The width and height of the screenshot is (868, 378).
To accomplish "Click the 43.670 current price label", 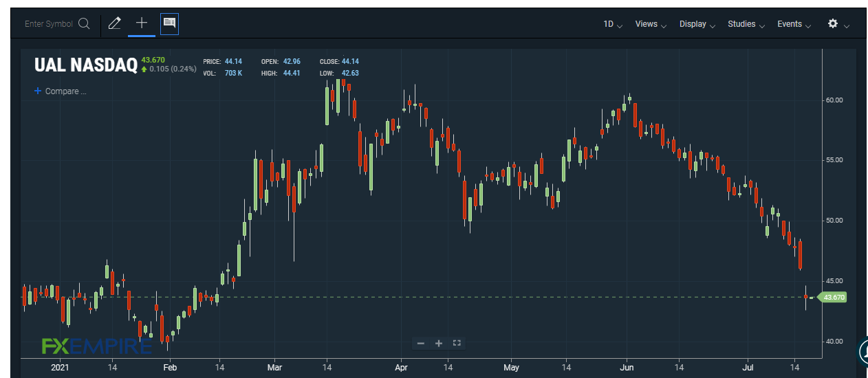I will (x=834, y=298).
